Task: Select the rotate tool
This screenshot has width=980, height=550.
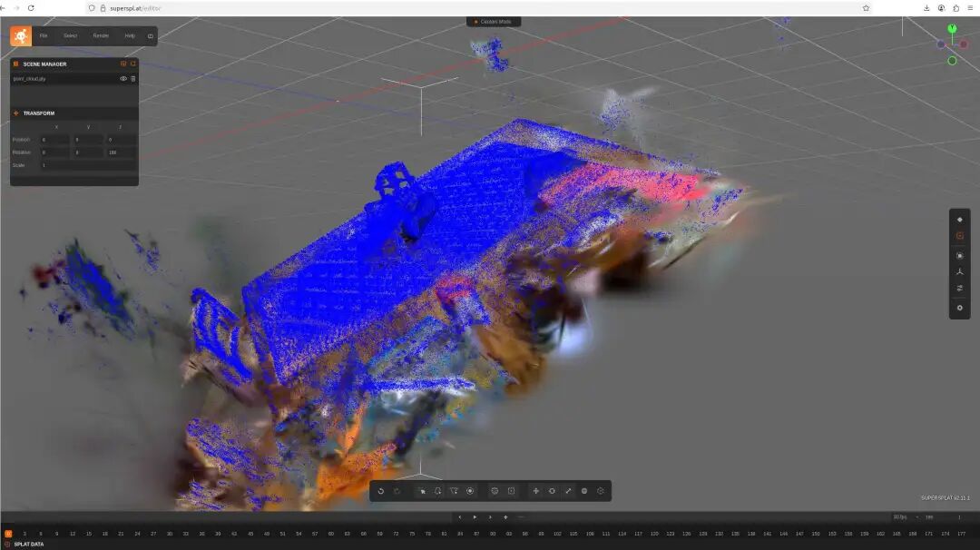Action: point(552,491)
